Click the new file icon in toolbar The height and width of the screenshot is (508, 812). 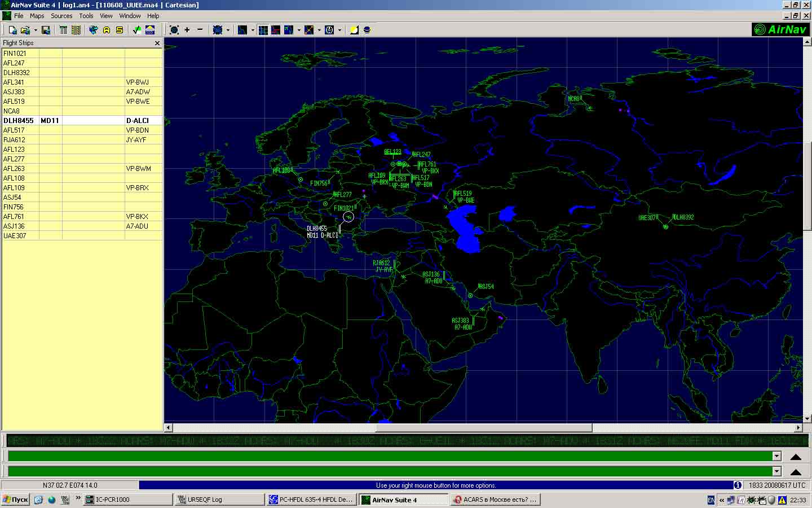12,30
